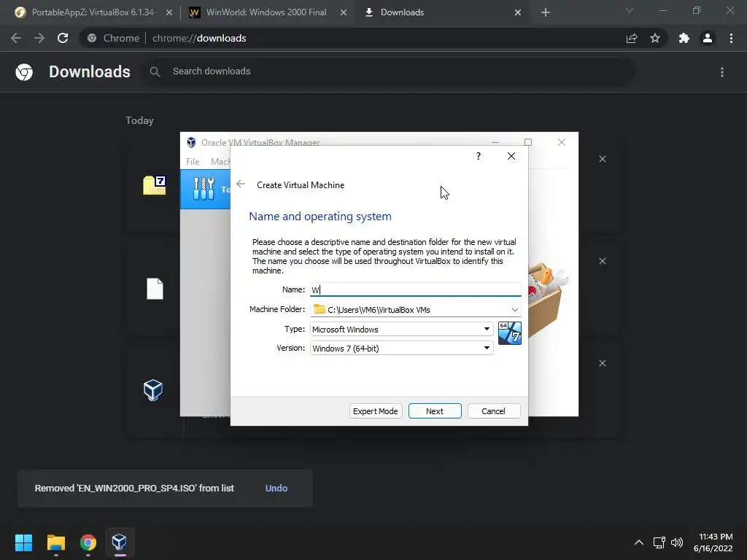Cancel the Create Virtual Machine wizard
The height and width of the screenshot is (560, 747).
pos(494,411)
